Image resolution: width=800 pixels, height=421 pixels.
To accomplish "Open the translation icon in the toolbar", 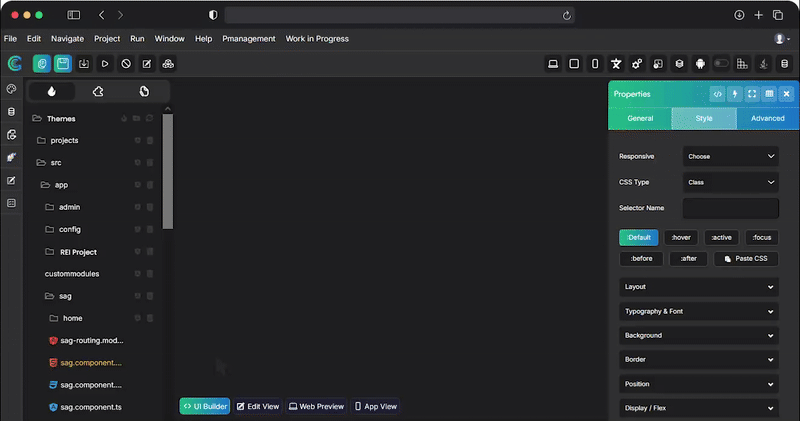I will (616, 64).
